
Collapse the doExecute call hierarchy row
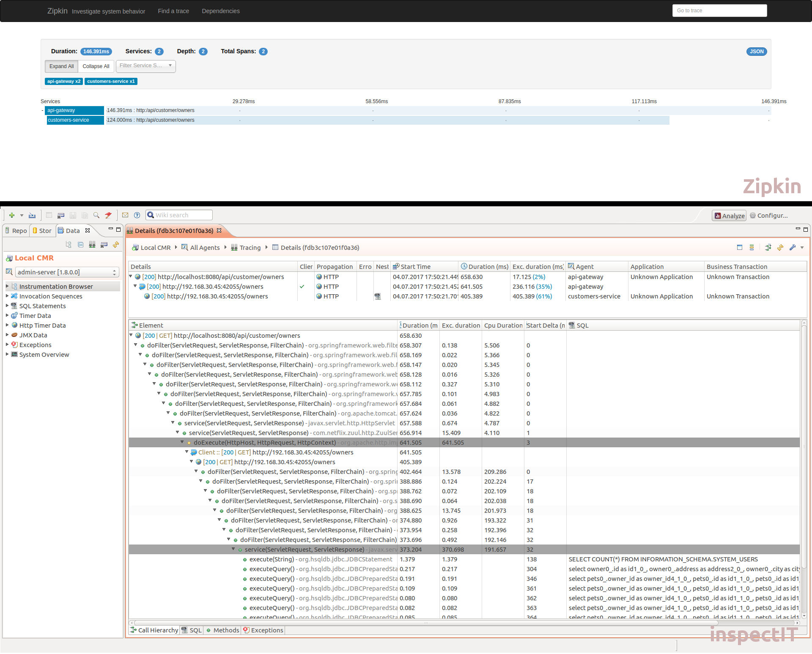[182, 442]
